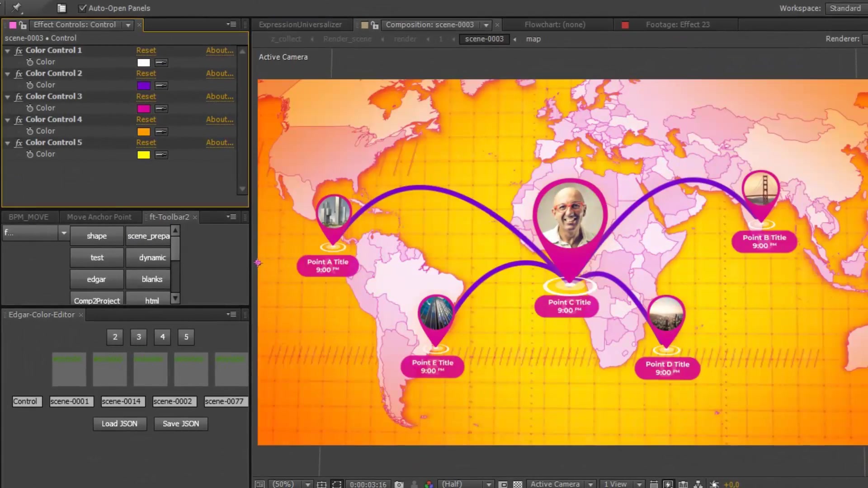Click the Reset button for Color Control 2
This screenshot has width=868, height=488.
tap(146, 73)
